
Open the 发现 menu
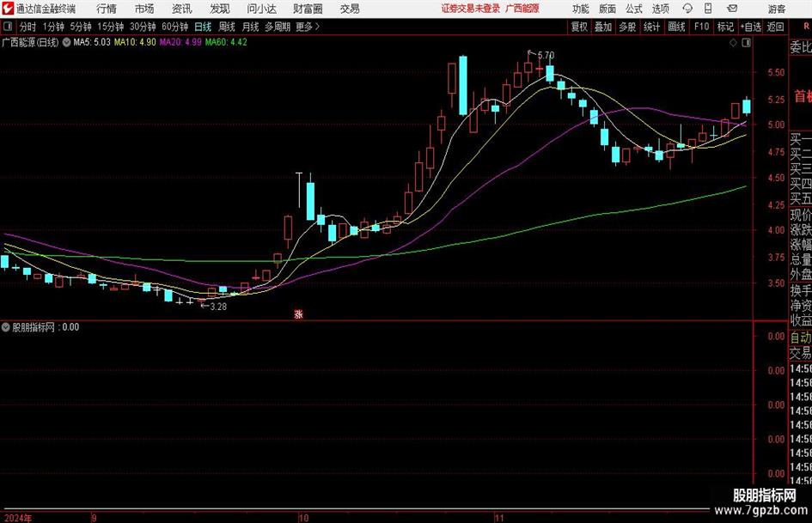pyautogui.click(x=220, y=9)
